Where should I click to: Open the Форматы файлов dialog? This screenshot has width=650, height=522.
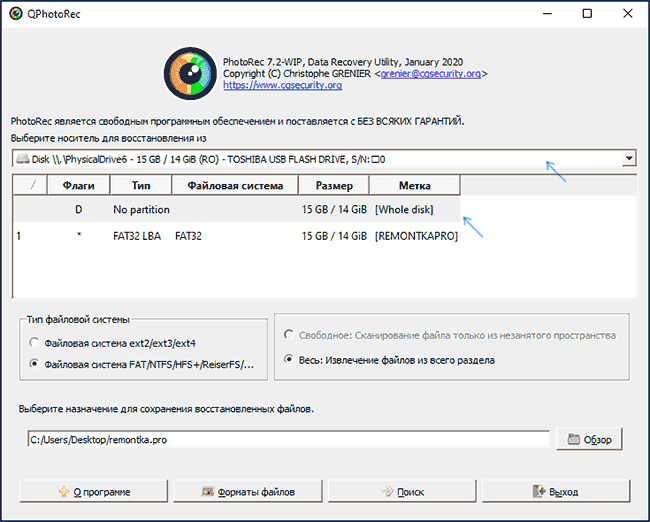(x=248, y=492)
